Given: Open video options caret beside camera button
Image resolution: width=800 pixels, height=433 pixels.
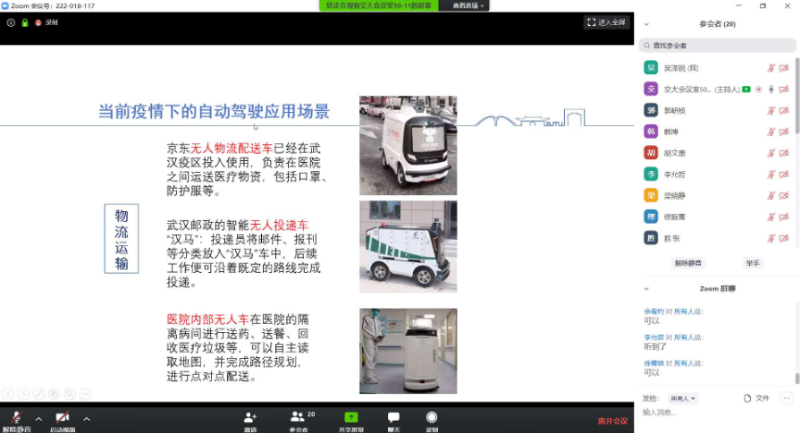Looking at the screenshot, I should click(87, 419).
